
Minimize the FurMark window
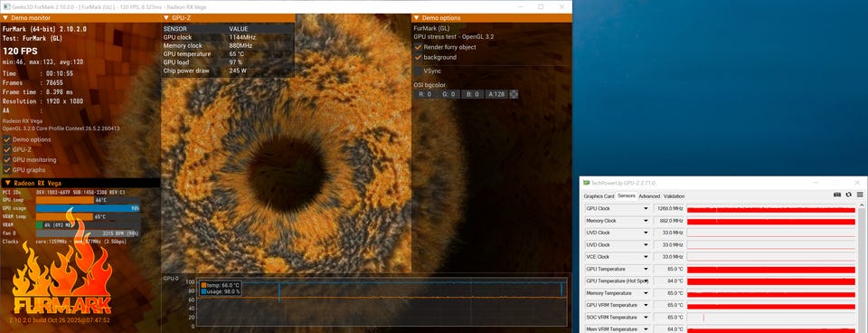tap(521, 6)
